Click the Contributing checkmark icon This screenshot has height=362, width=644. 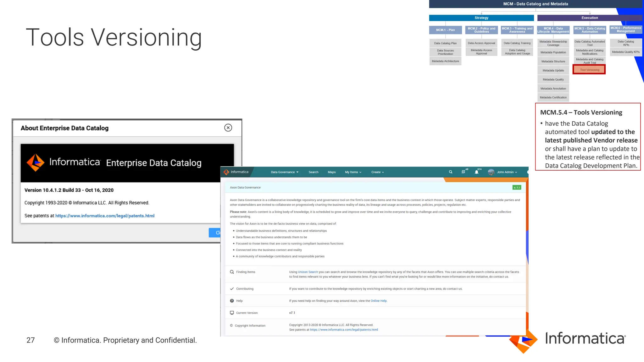click(232, 289)
